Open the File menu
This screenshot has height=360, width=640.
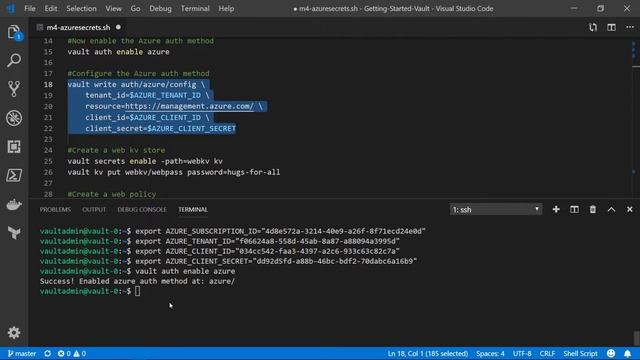30,8
